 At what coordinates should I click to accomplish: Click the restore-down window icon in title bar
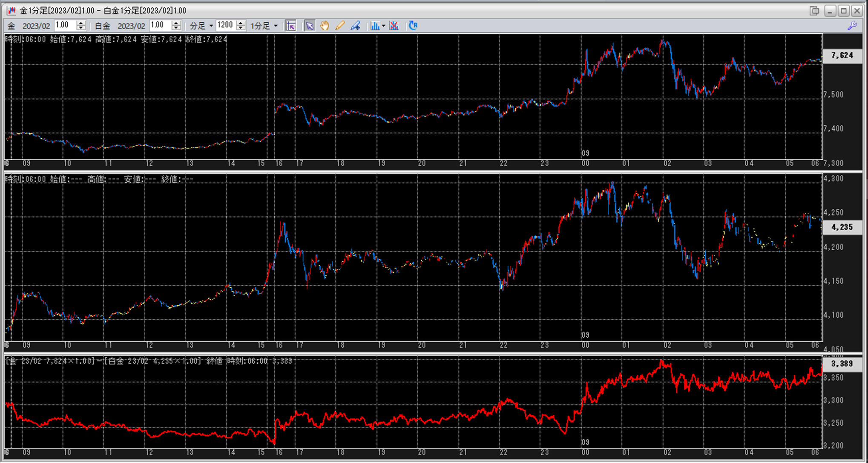point(814,11)
